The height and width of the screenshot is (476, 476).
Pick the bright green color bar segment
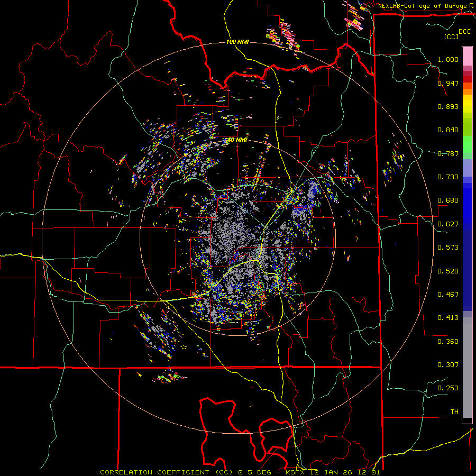tap(467, 144)
